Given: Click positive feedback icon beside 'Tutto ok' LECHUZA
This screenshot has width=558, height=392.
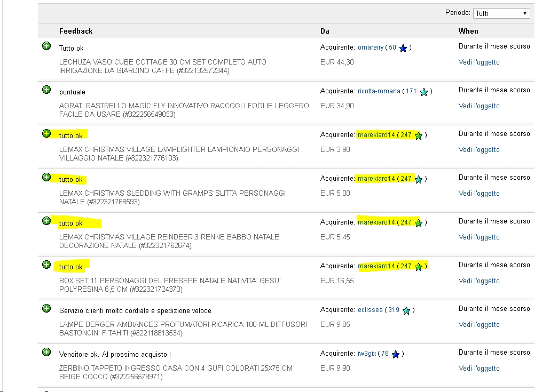Looking at the screenshot, I should (x=46, y=46).
